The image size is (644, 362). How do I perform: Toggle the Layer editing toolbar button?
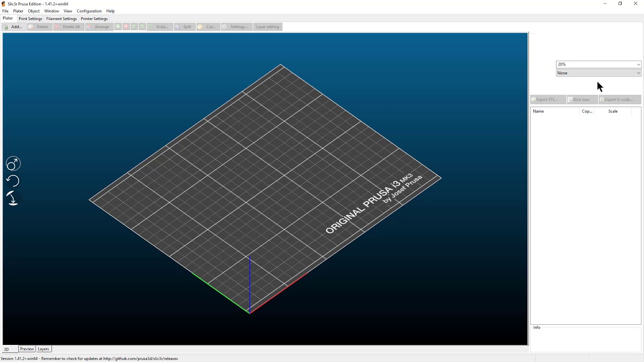(267, 27)
